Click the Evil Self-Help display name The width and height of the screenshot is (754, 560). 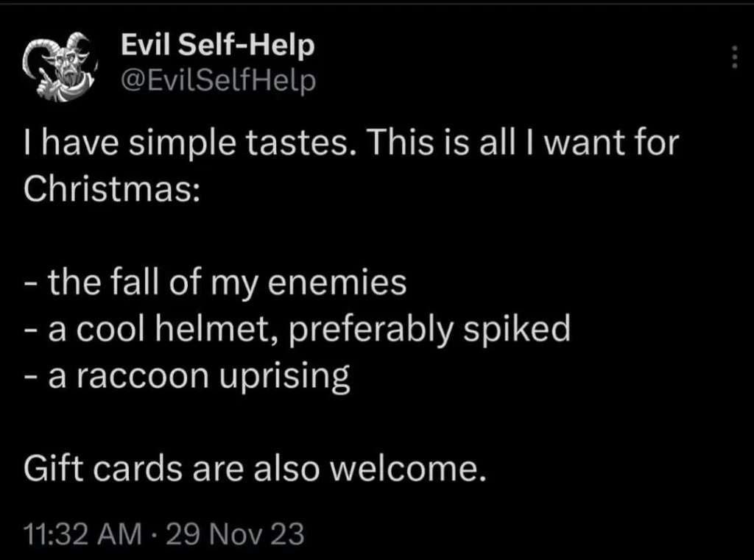tap(217, 46)
